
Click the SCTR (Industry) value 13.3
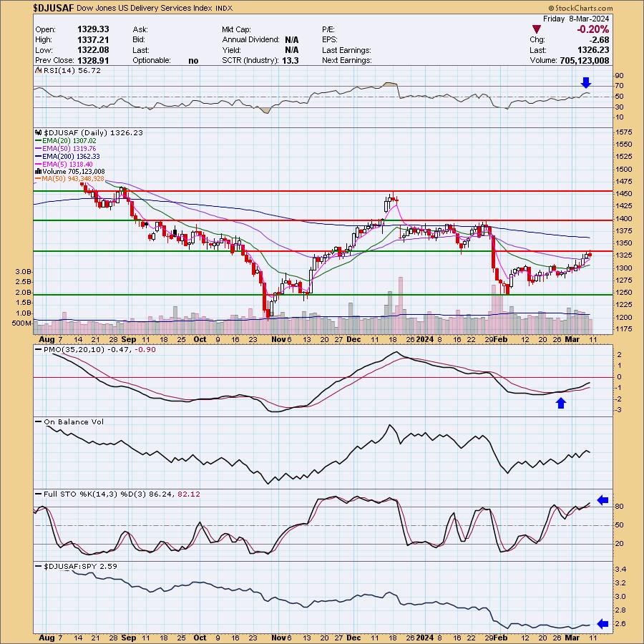click(x=291, y=60)
